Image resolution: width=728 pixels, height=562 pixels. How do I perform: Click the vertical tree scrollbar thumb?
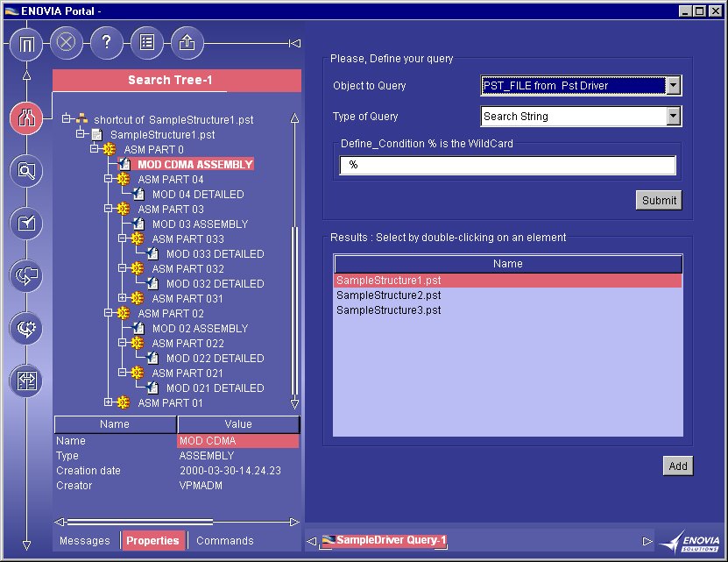[x=294, y=311]
